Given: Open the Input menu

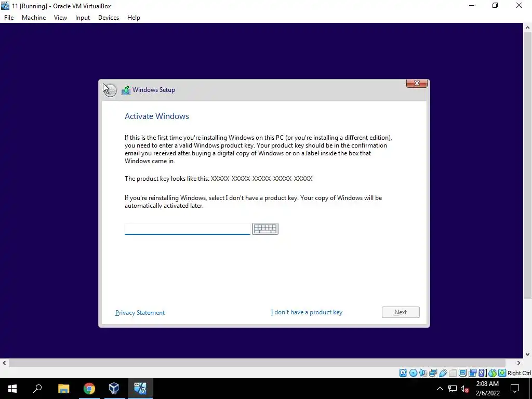Looking at the screenshot, I should click(83, 18).
